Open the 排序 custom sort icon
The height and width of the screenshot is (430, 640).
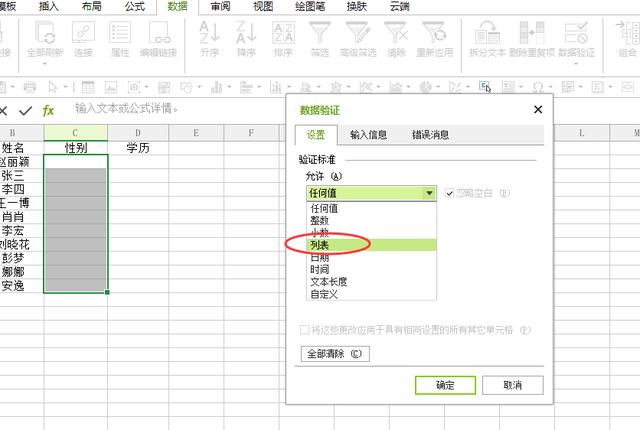[283, 33]
